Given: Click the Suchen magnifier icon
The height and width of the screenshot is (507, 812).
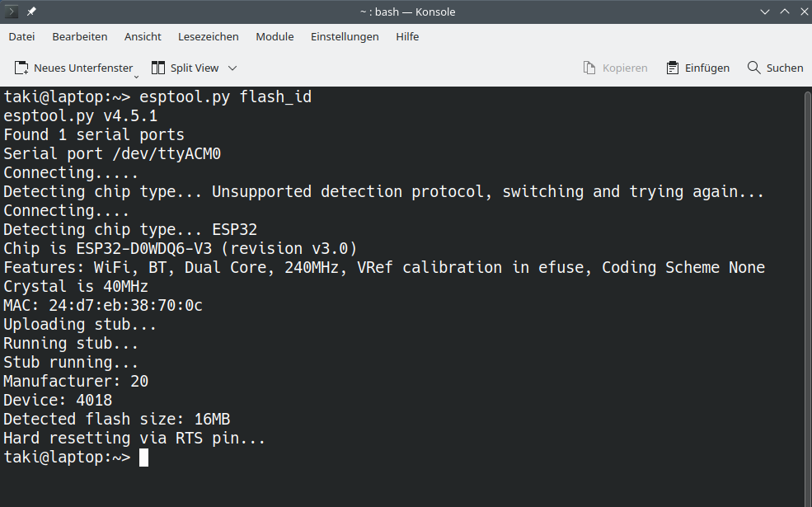Looking at the screenshot, I should point(754,68).
